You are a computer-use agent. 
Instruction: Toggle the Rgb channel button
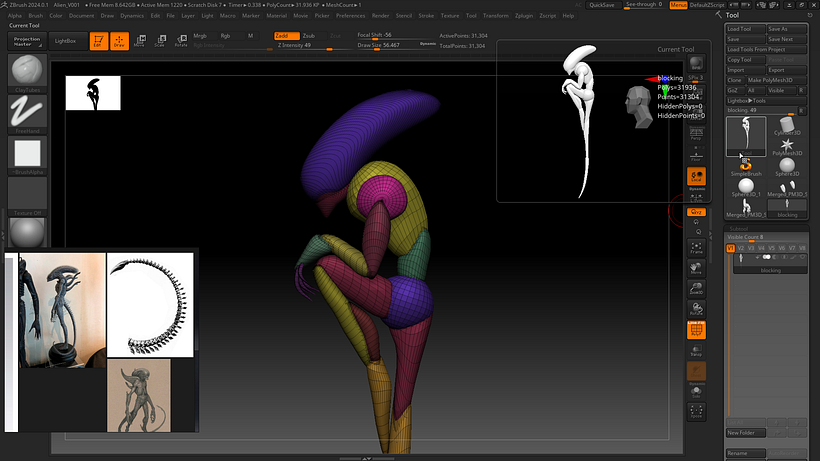[225, 36]
